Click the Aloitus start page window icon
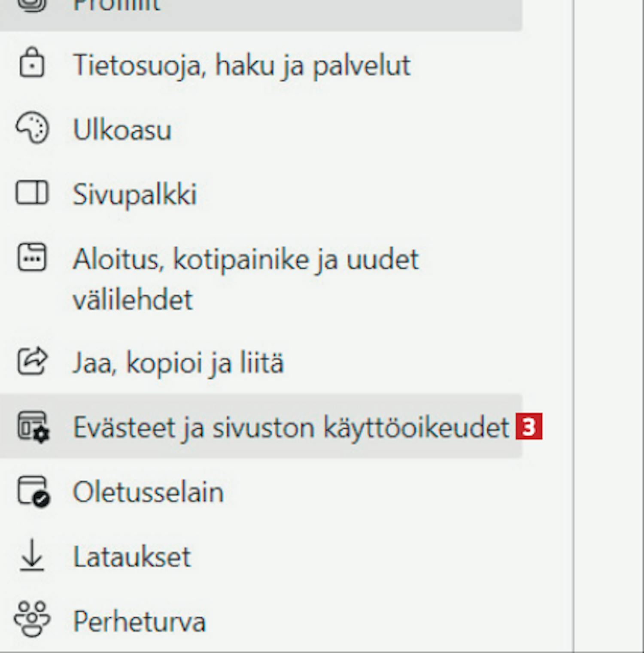 [x=32, y=257]
